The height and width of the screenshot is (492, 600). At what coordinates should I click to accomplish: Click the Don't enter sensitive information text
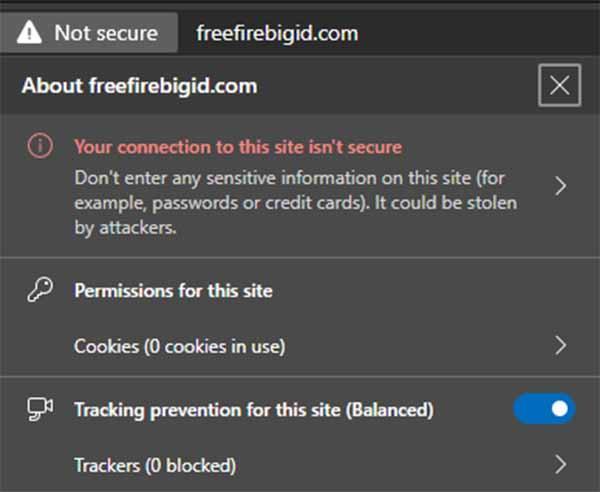(x=295, y=203)
